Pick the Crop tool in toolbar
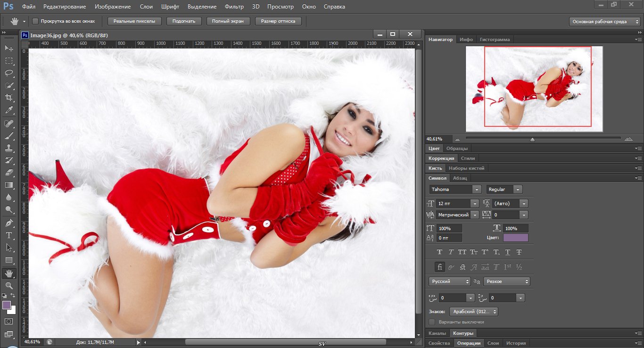Screen dimensions: 644x348 9,98
